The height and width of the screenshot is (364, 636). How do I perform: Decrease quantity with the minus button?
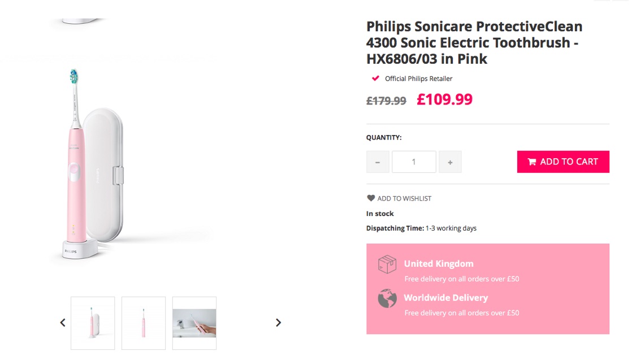tap(378, 162)
